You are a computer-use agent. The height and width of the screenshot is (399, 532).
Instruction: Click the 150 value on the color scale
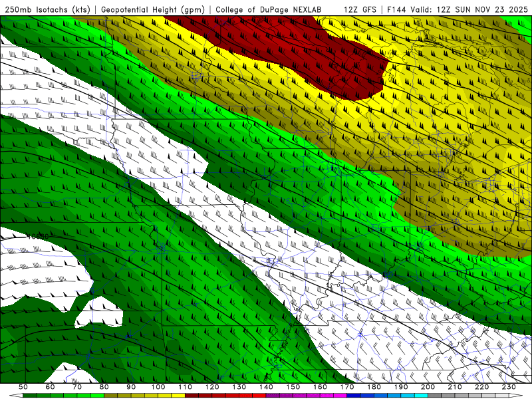tap(293, 387)
